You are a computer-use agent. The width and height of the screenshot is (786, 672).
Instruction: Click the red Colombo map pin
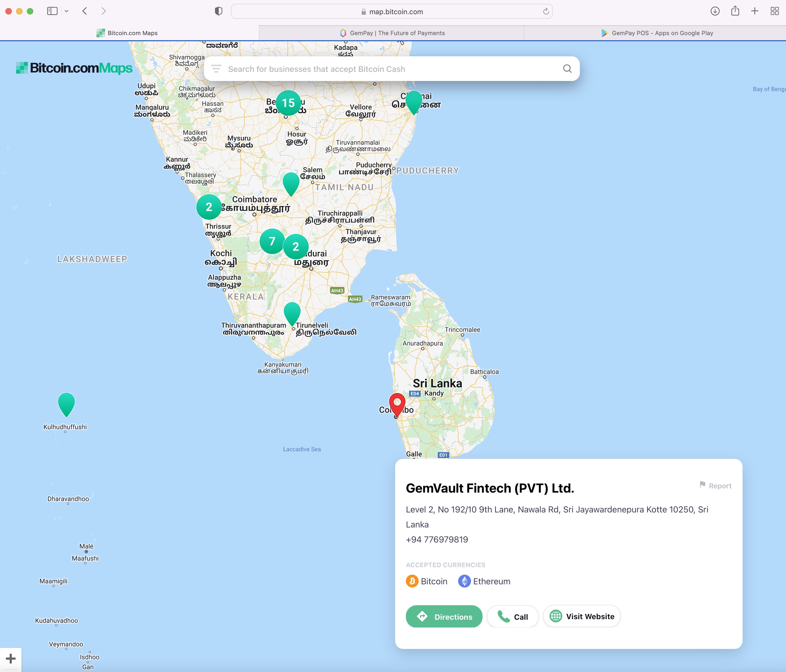coord(397,403)
